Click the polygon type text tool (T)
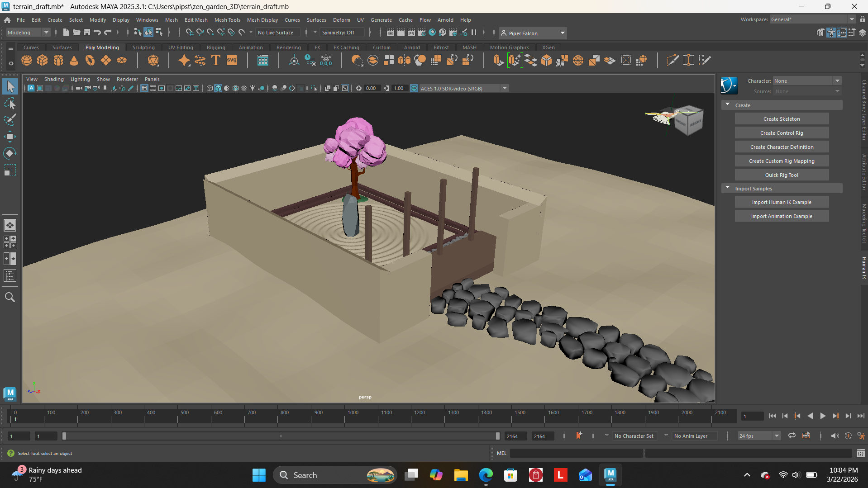The height and width of the screenshot is (488, 868). click(216, 60)
